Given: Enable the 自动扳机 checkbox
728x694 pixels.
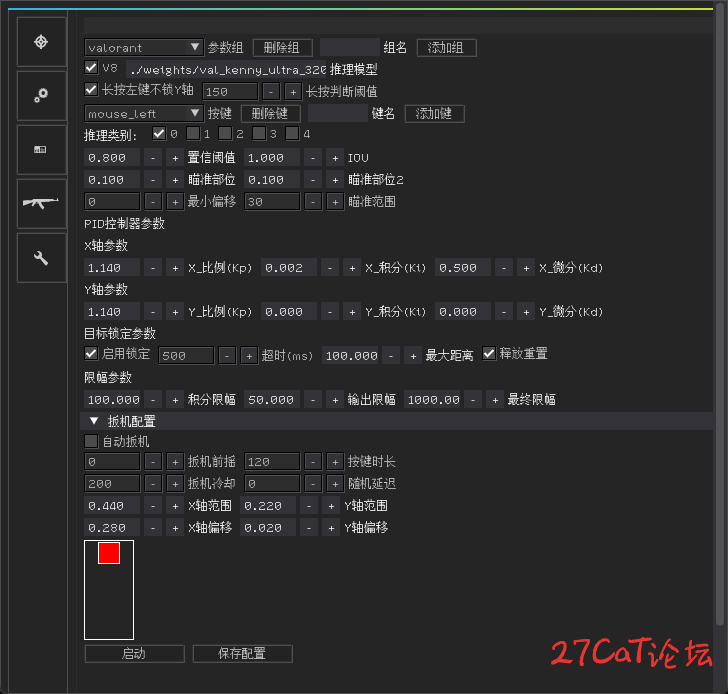Looking at the screenshot, I should (92, 441).
